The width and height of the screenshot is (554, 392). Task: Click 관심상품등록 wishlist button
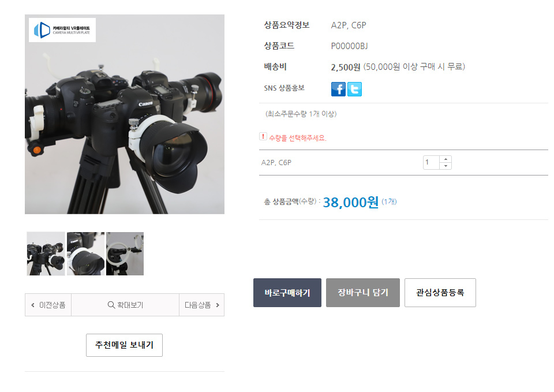[x=440, y=293]
